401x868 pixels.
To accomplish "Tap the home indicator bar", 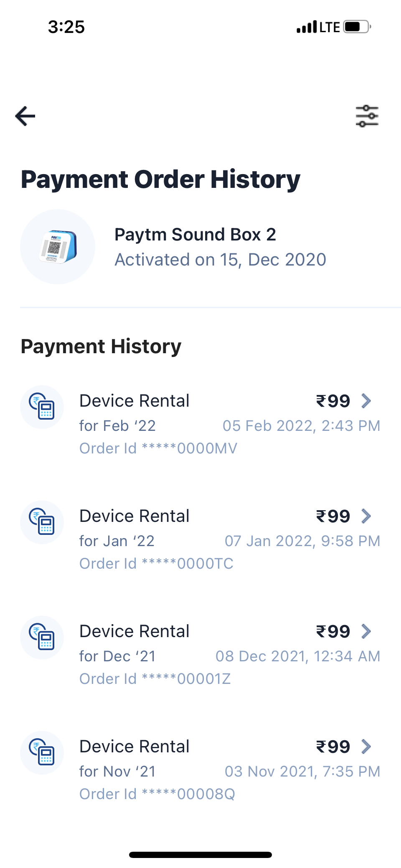I will (x=200, y=855).
